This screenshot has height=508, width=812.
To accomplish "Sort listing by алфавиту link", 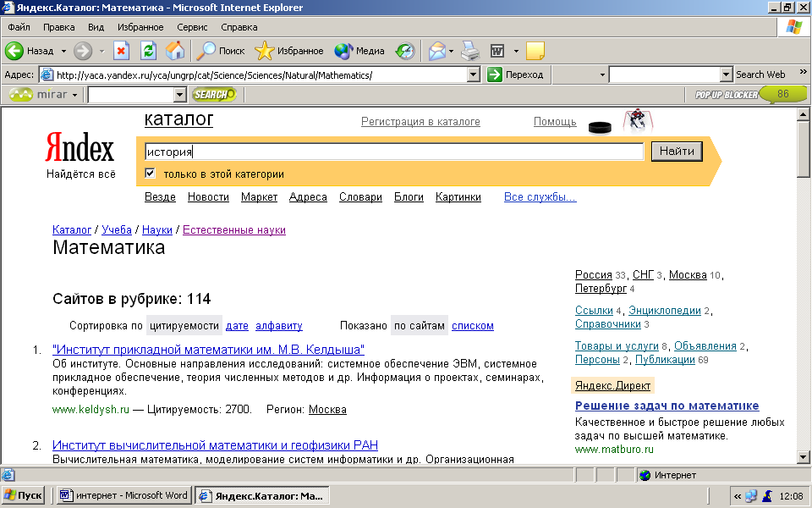I will pyautogui.click(x=278, y=325).
